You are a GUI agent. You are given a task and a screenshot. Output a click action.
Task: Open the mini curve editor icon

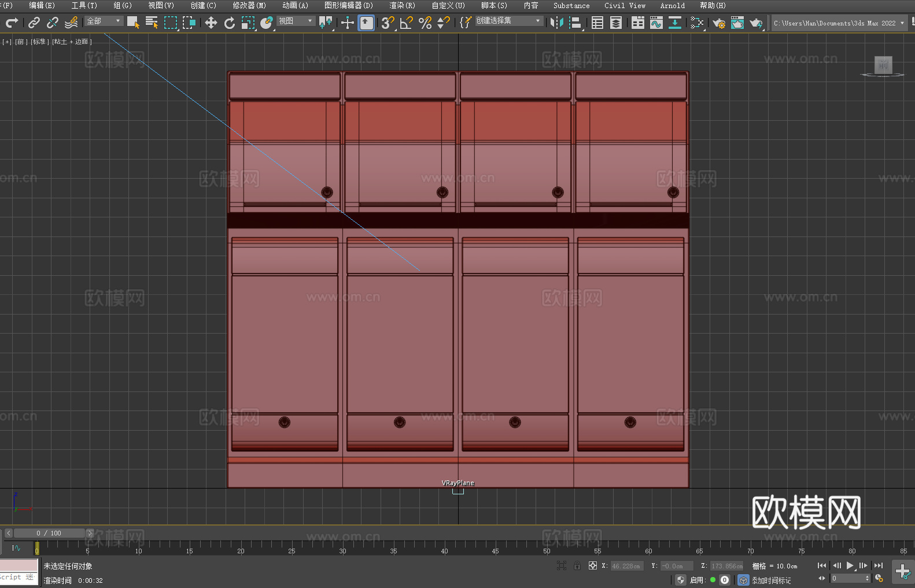click(16, 548)
